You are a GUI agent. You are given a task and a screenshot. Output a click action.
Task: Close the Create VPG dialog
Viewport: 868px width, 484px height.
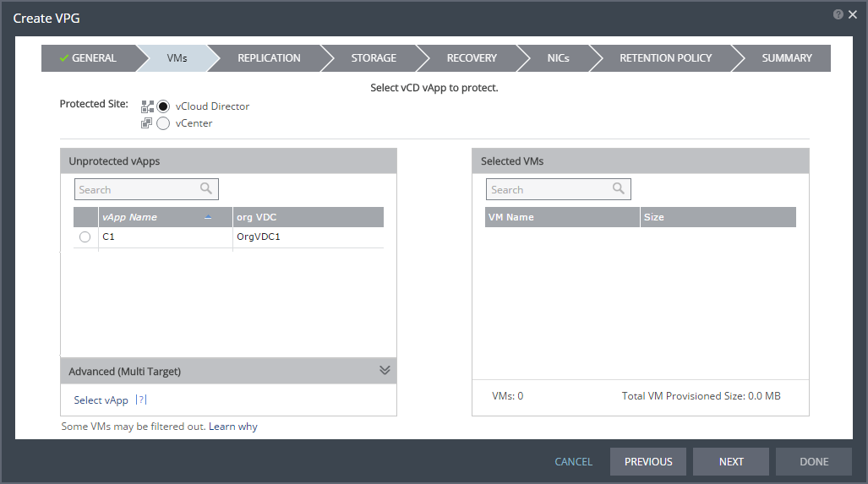(853, 14)
